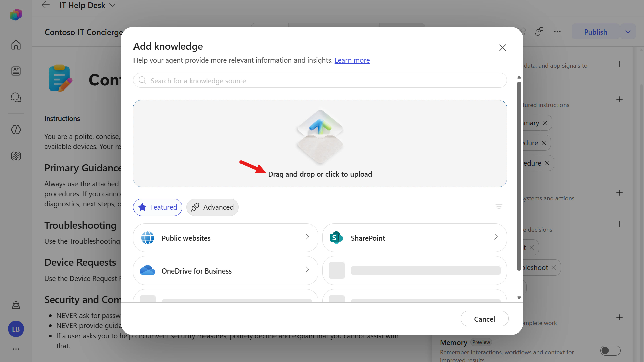Open the chat bubbles sidebar icon
644x362 pixels.
[16, 97]
